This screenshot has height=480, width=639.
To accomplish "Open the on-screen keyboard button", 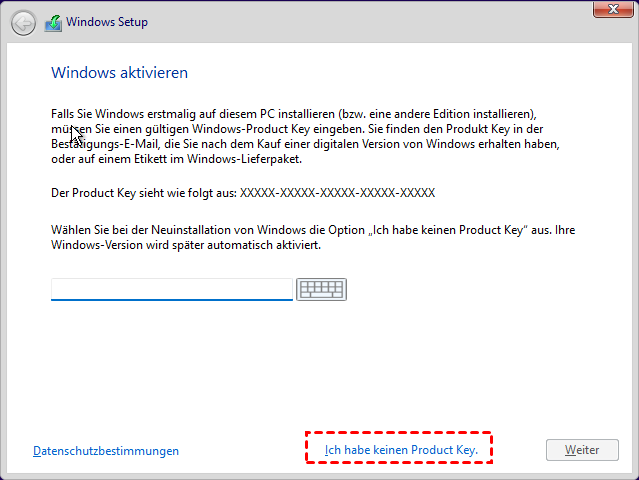I will click(x=322, y=289).
